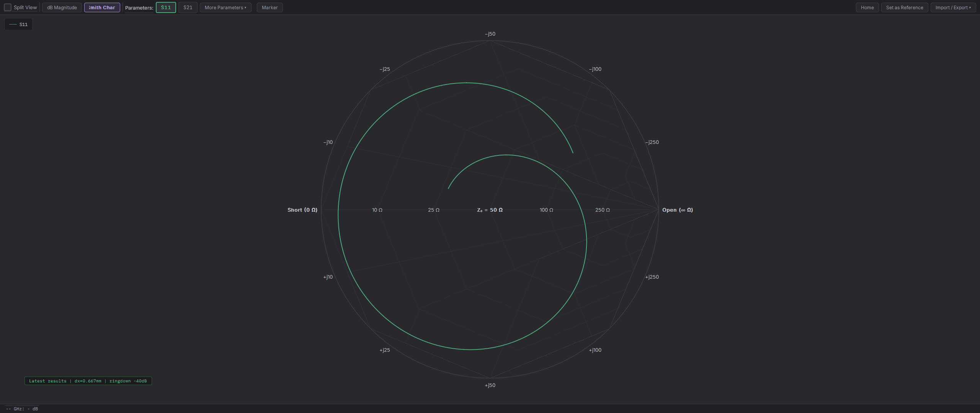Click the +j250 reactance label

[652, 277]
